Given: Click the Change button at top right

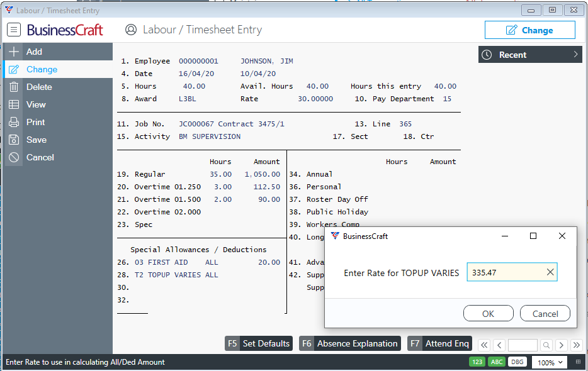Looking at the screenshot, I should [530, 30].
